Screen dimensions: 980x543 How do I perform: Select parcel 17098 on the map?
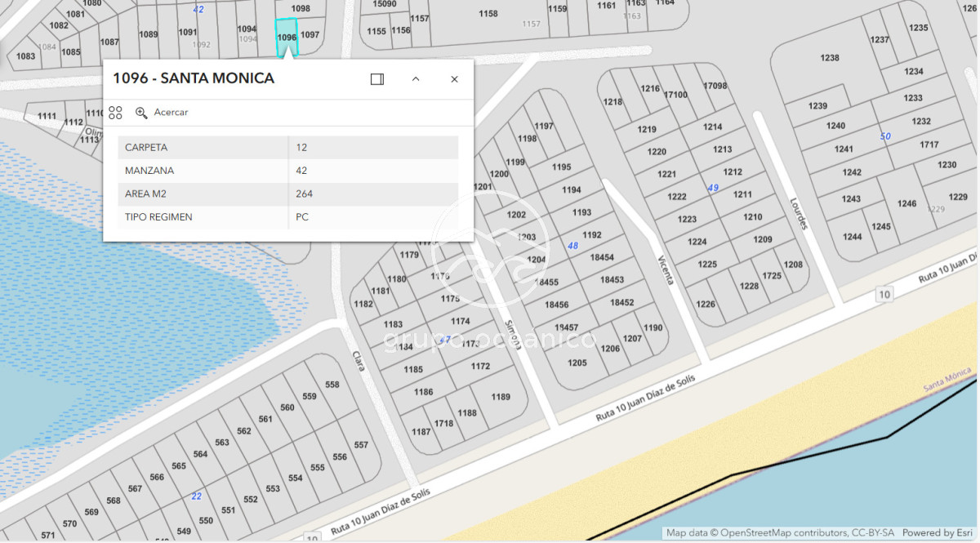tap(715, 86)
